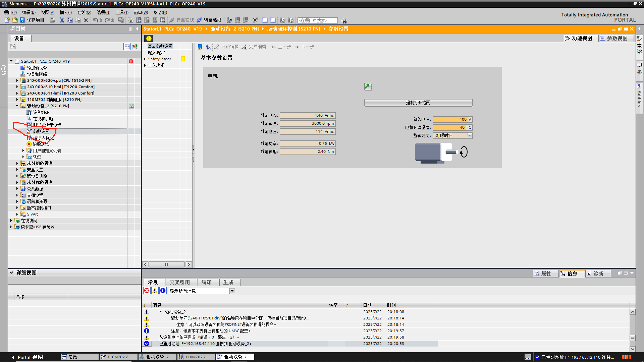Click the 电机环境温度 40 °C field

coord(452,127)
